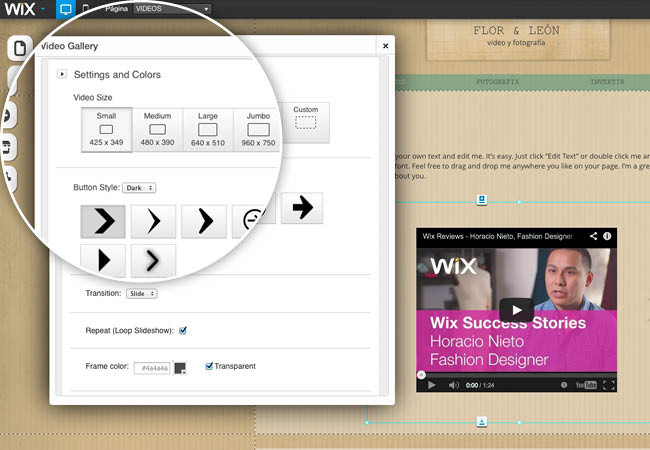Click the Wix logo
Image resolution: width=650 pixels, height=450 pixels.
point(20,8)
